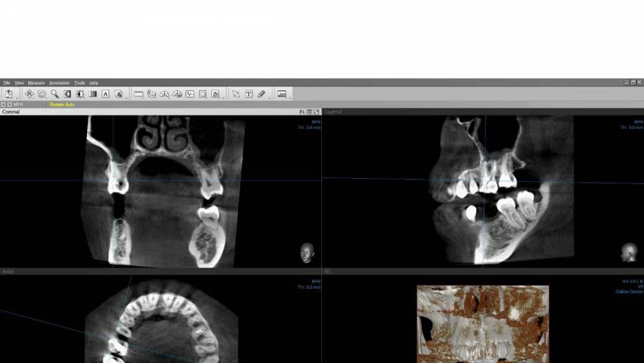
Task: Select the ruler length measurement tool
Action: coord(138,93)
